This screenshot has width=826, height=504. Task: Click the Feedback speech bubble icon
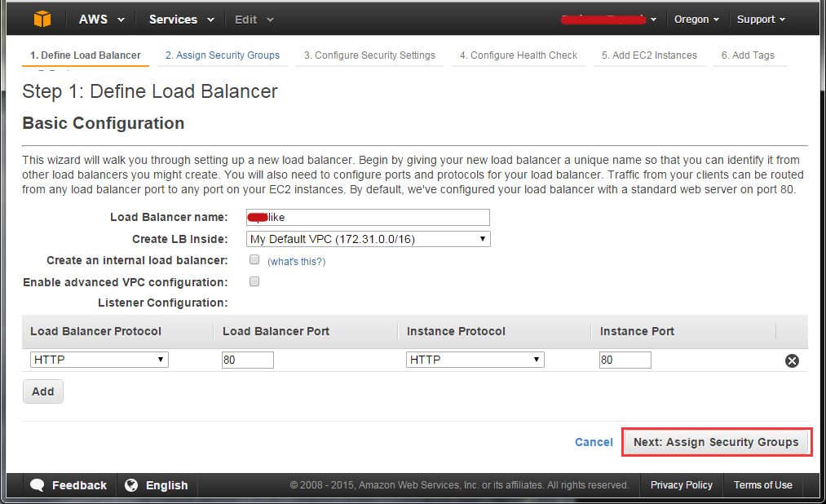[x=38, y=485]
